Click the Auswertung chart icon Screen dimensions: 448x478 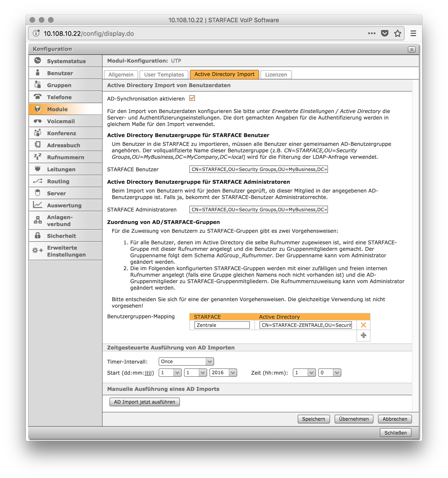coord(37,205)
